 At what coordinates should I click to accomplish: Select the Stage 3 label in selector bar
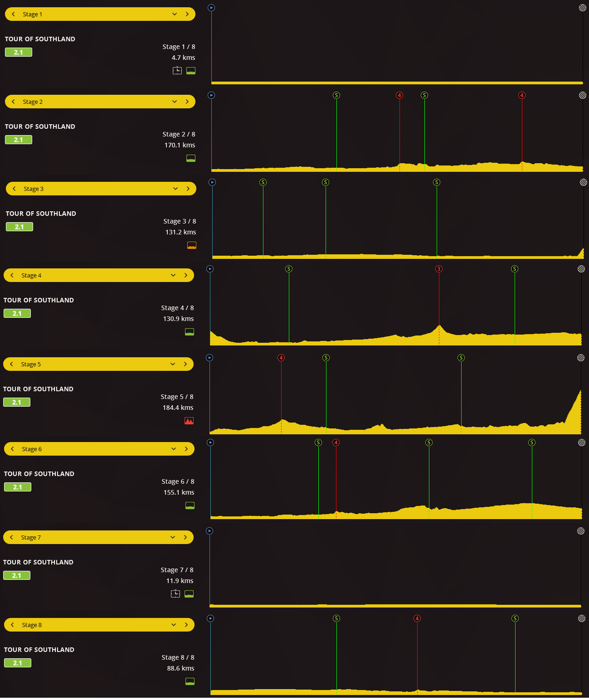(34, 189)
